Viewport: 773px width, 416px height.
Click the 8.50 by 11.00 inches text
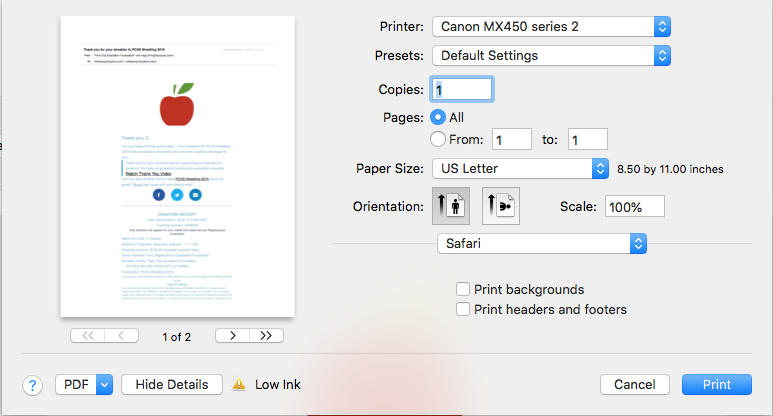670,169
